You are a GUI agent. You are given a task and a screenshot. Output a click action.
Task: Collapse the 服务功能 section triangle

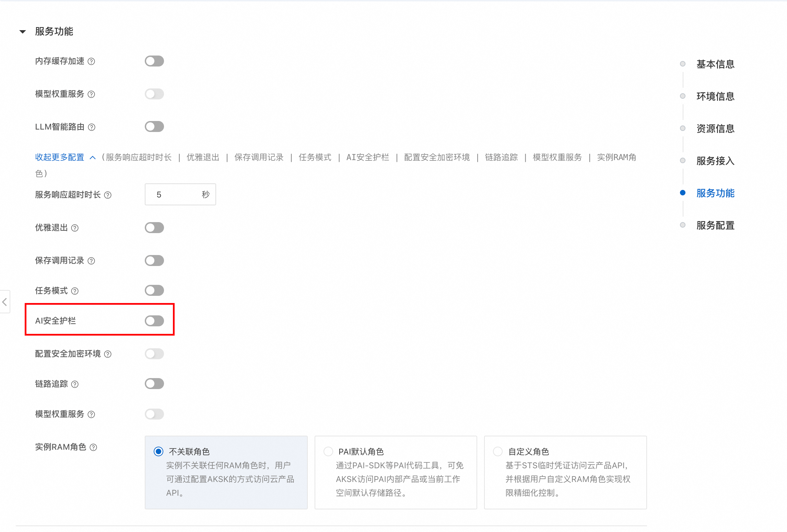[23, 32]
